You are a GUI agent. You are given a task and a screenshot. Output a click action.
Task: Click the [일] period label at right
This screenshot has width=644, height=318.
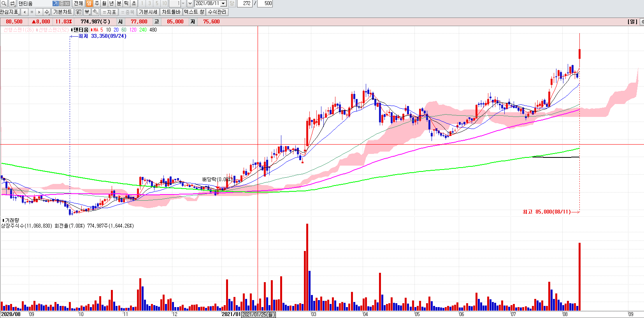click(x=632, y=22)
